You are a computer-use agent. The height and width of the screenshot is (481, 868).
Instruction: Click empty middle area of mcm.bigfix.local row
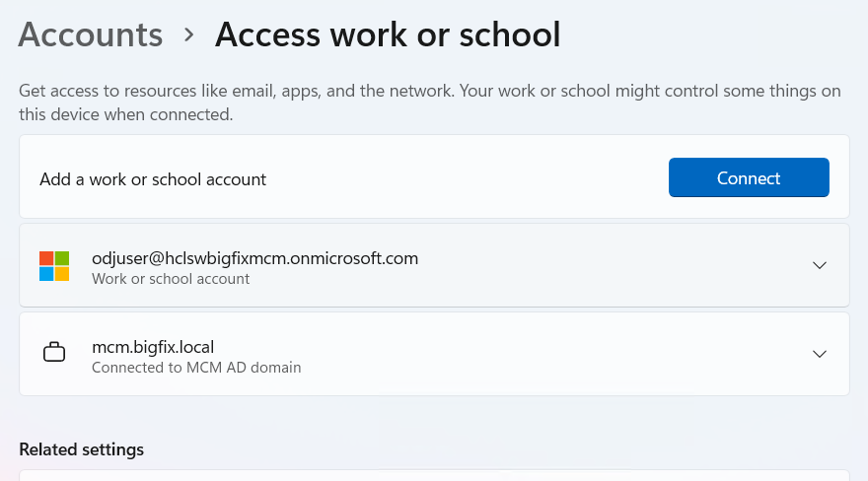pos(552,354)
